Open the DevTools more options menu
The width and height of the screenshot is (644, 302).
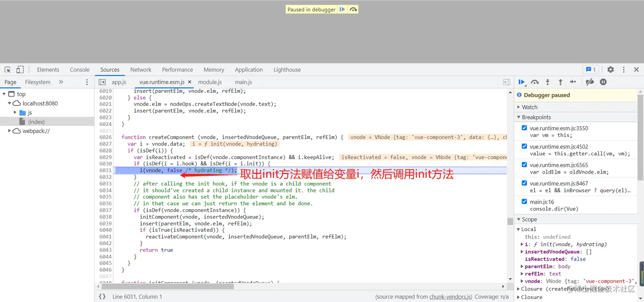click(624, 70)
